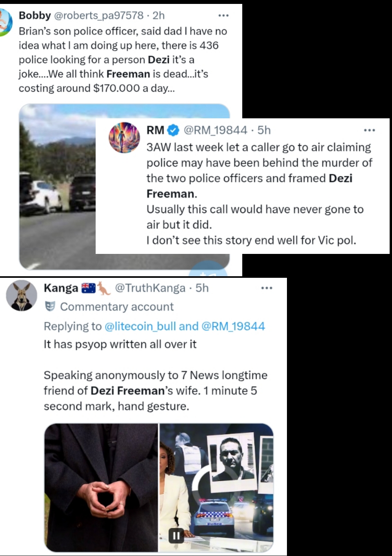This screenshot has width=392, height=556.
Task: Open the @roberts_pa97578 handle
Action: click(98, 16)
